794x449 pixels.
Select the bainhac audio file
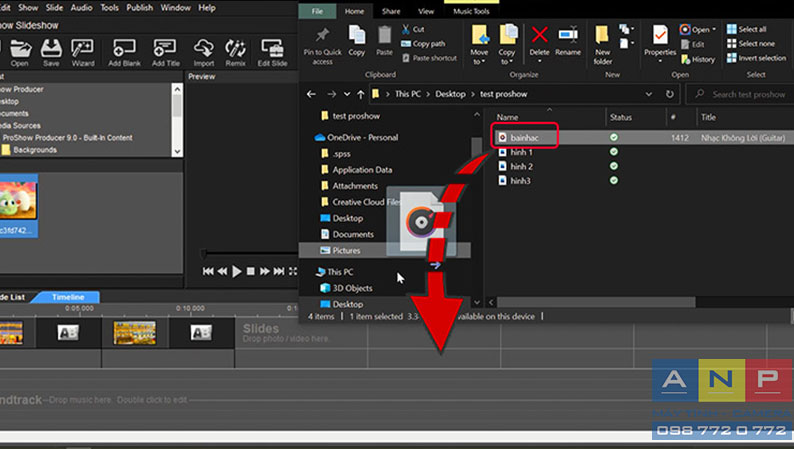point(524,137)
